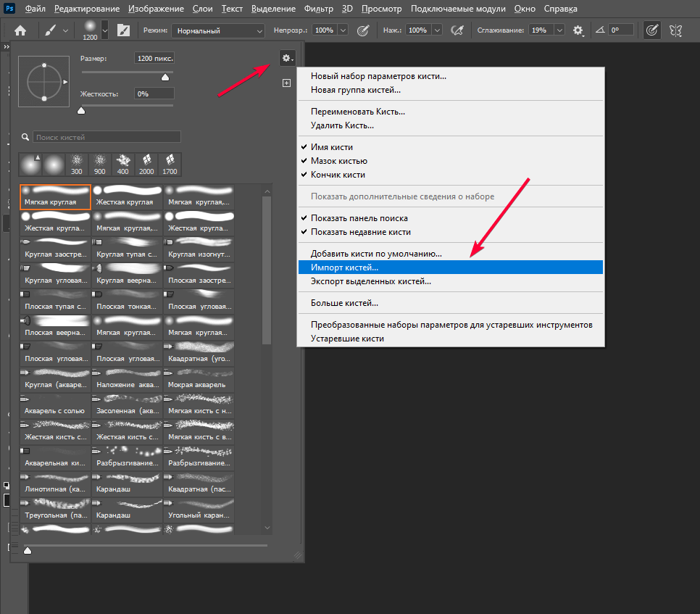Expand the opacity Непрозр. dropdown arrow
Image resolution: width=700 pixels, height=614 pixels.
coord(343,30)
